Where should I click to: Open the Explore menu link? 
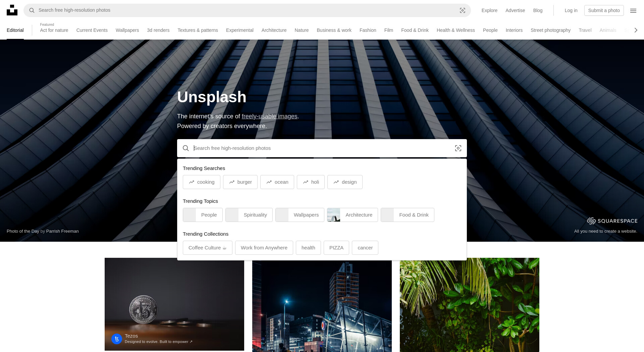pos(489,10)
